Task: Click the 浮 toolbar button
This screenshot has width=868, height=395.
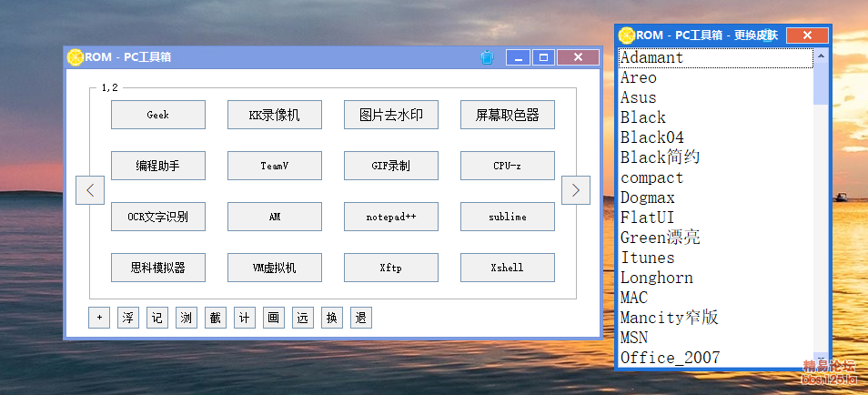Action: [x=128, y=318]
